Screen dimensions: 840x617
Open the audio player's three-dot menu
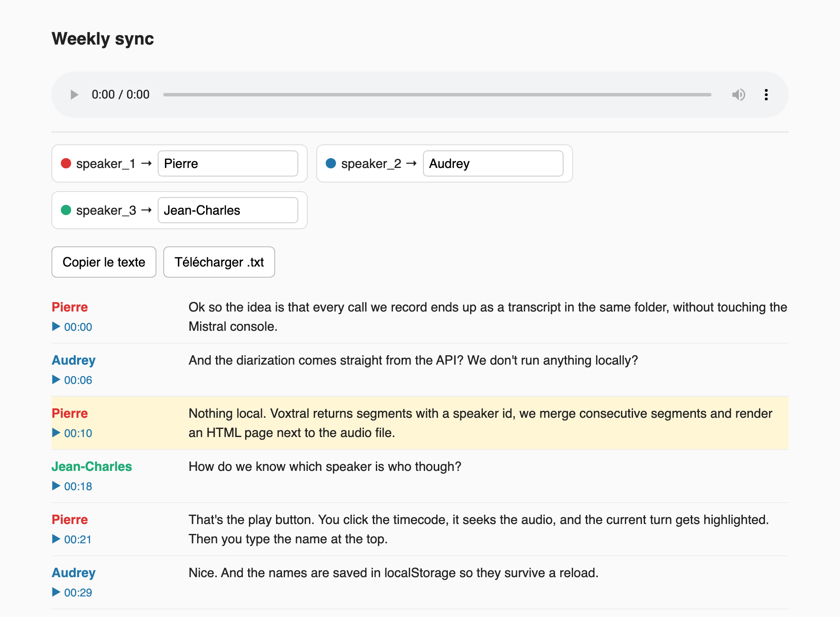(x=766, y=95)
